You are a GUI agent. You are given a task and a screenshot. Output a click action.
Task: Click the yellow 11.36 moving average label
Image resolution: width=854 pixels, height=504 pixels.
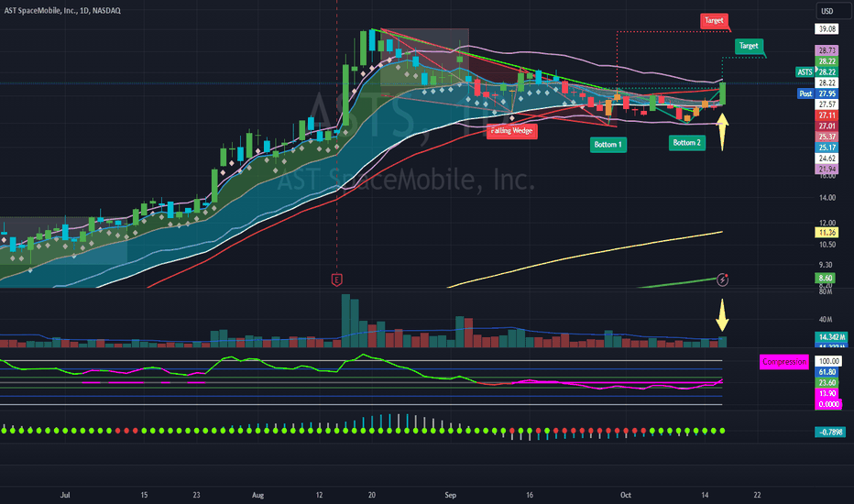tap(827, 233)
